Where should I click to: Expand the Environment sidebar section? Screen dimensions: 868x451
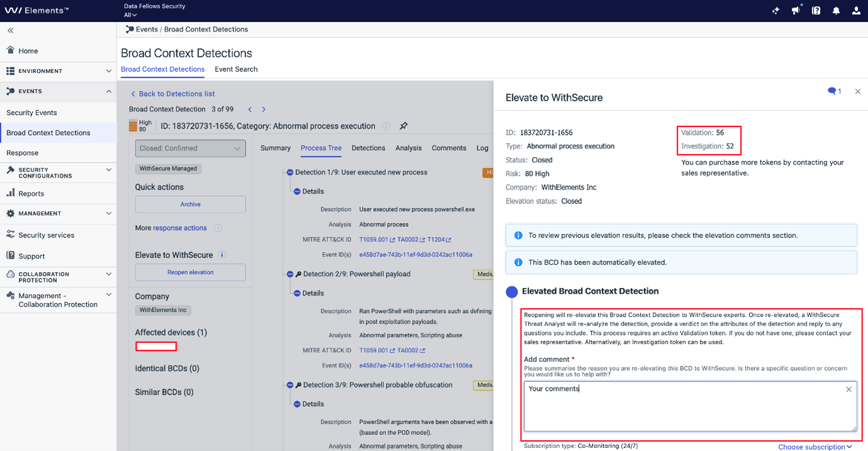[58, 71]
